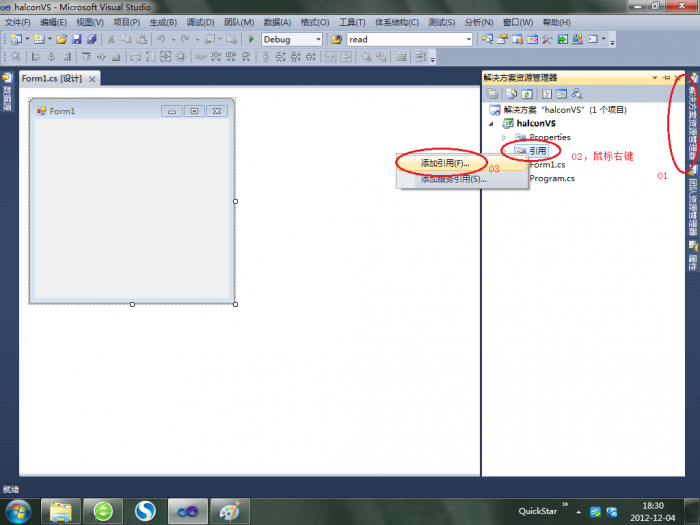This screenshot has width=700, height=525.
Task: Select Program.cs in Solution Explorer
Action: click(x=552, y=178)
